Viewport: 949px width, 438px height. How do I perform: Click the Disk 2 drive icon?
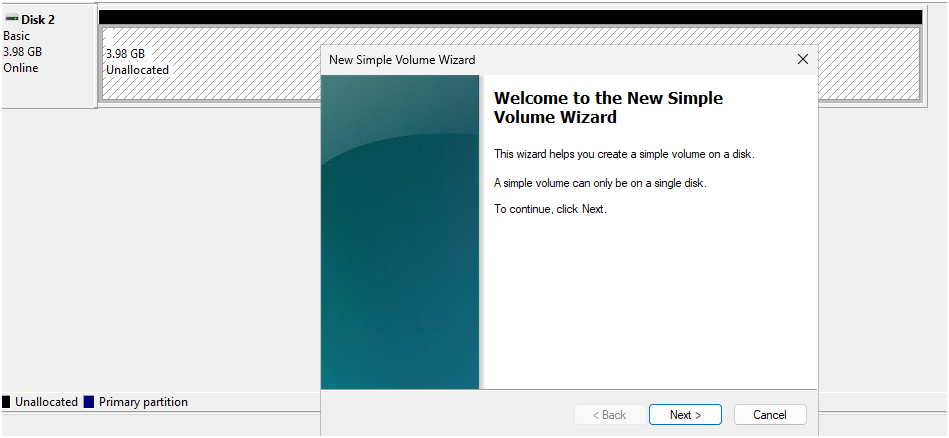pyautogui.click(x=11, y=20)
